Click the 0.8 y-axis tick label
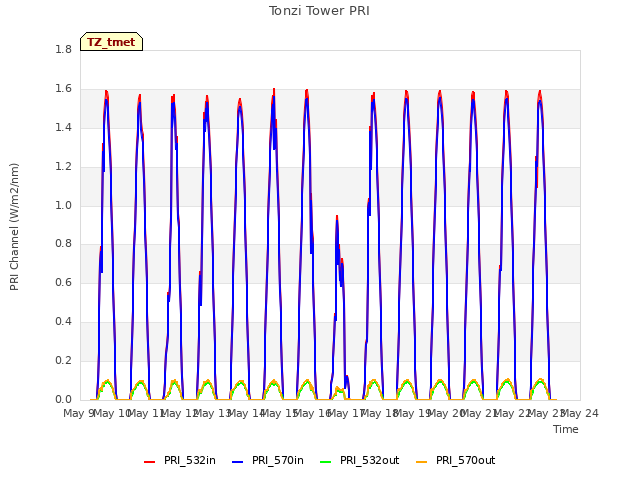The image size is (640, 480). 63,244
